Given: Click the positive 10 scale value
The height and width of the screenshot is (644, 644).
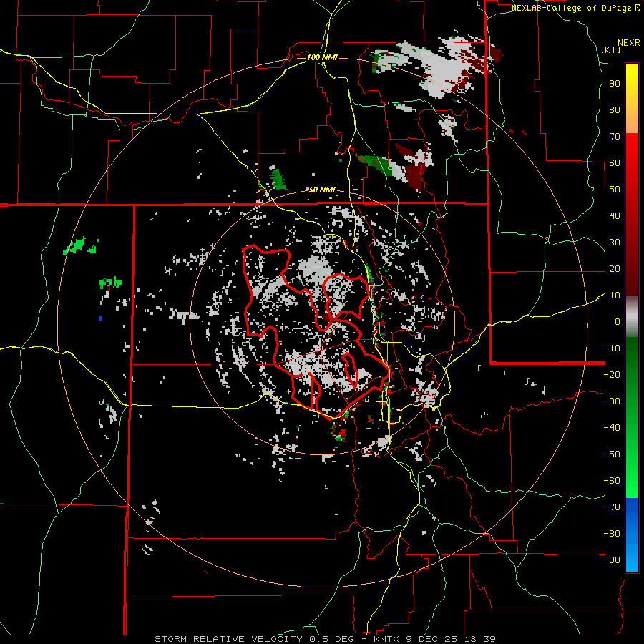Looking at the screenshot, I should point(615,296).
